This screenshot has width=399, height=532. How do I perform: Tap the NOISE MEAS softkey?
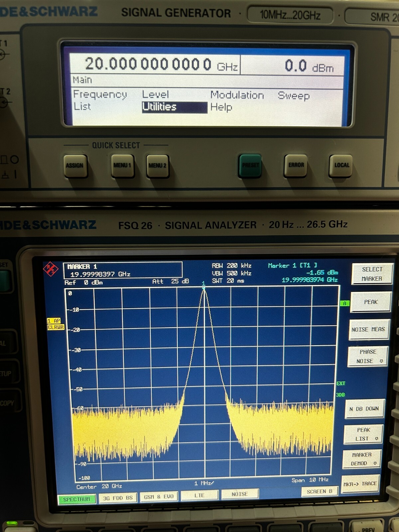tap(368, 330)
